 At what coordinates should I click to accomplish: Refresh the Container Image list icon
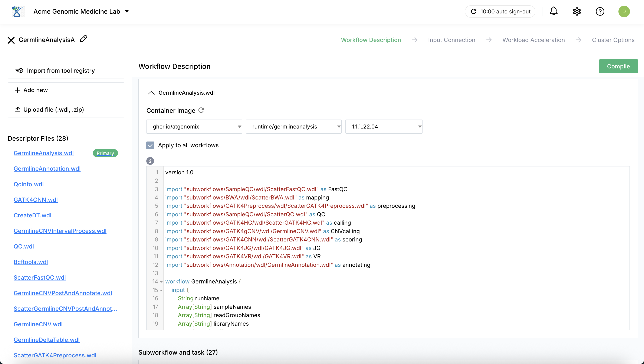(x=201, y=110)
